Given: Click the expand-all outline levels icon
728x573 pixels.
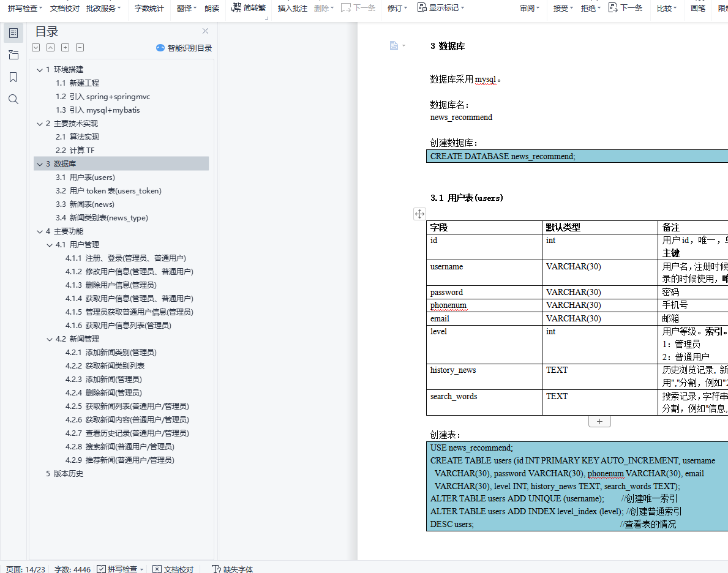Looking at the screenshot, I should coord(36,47).
